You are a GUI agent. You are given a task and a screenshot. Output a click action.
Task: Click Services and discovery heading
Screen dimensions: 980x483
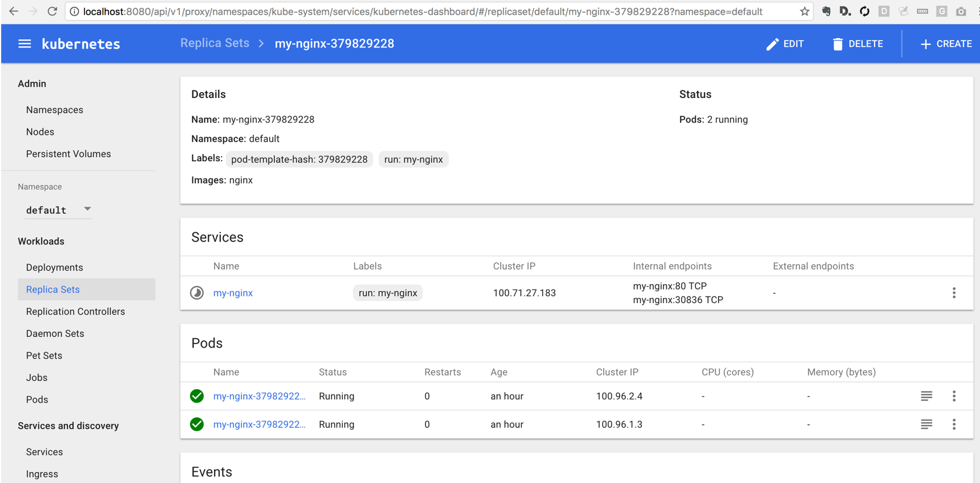(x=68, y=426)
